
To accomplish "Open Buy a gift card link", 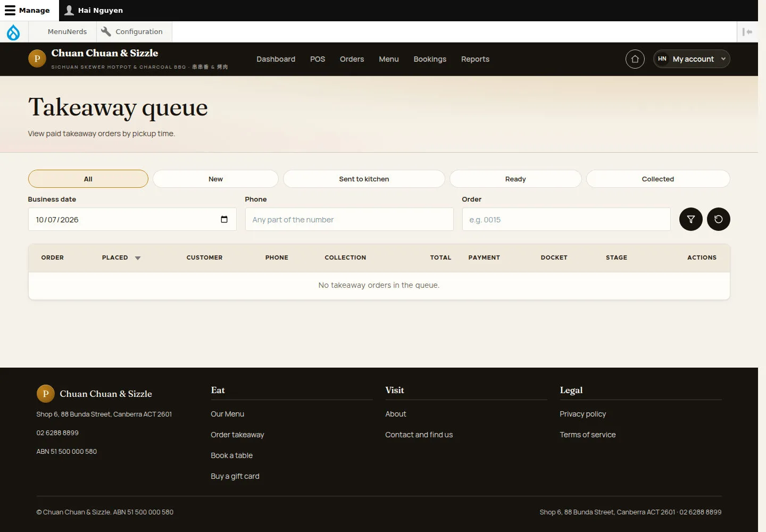I will coord(235,476).
